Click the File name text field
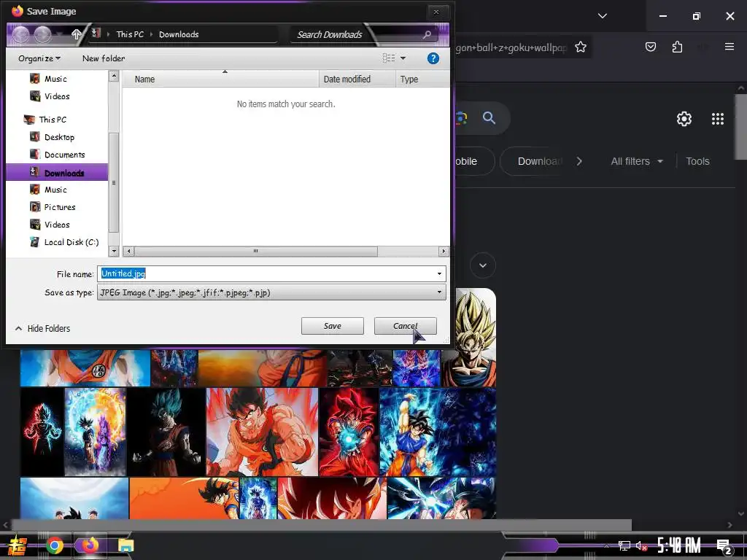This screenshot has height=560, width=747. point(266,274)
